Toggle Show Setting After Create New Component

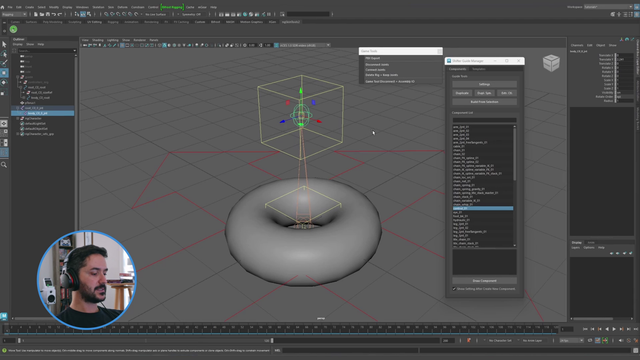[454, 289]
